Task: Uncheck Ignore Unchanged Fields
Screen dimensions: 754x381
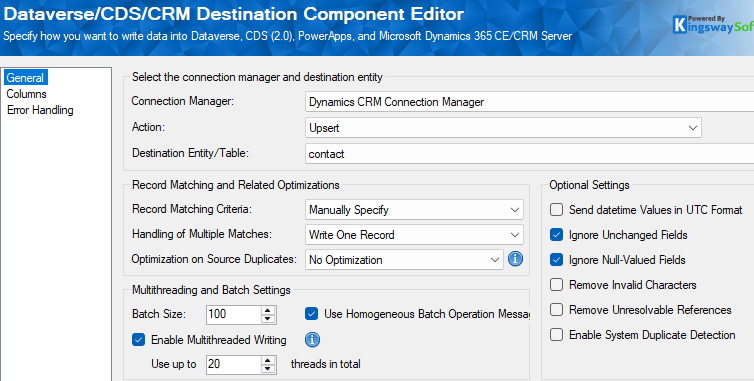Action: coord(556,235)
